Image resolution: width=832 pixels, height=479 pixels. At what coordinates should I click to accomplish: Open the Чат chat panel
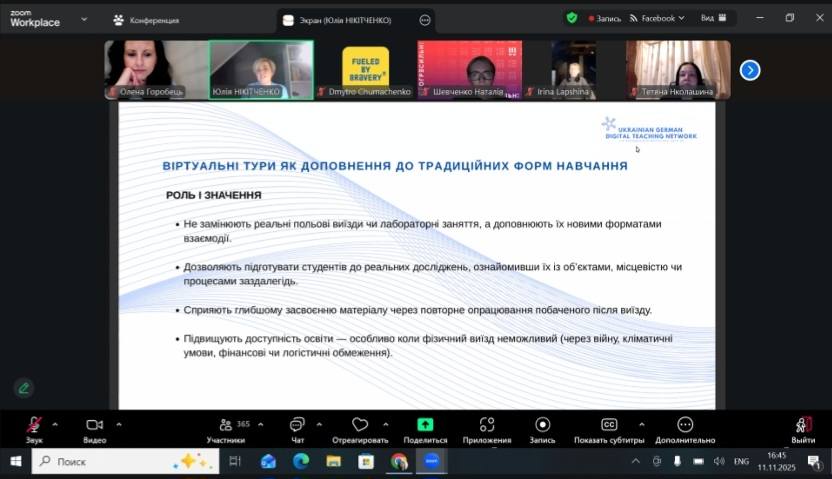tap(297, 425)
